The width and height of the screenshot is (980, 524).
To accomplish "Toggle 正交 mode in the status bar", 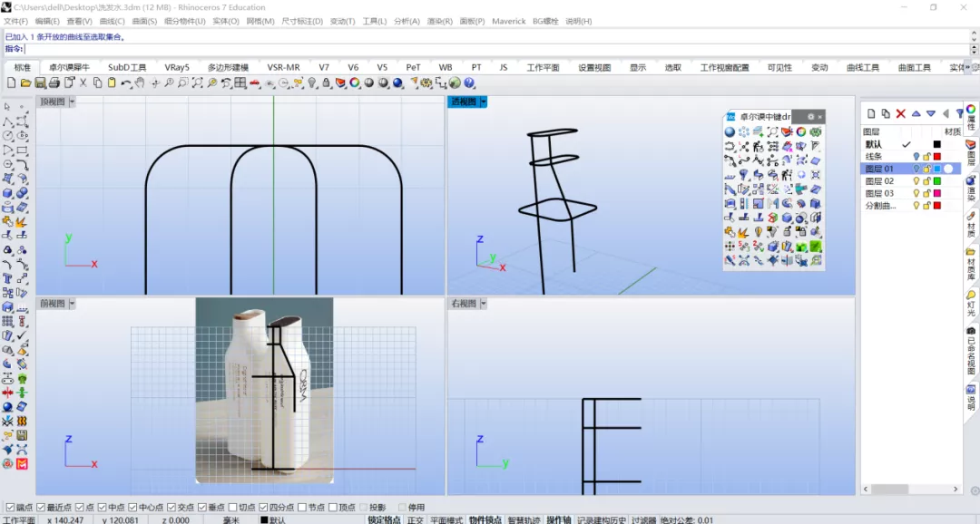I will (x=415, y=519).
